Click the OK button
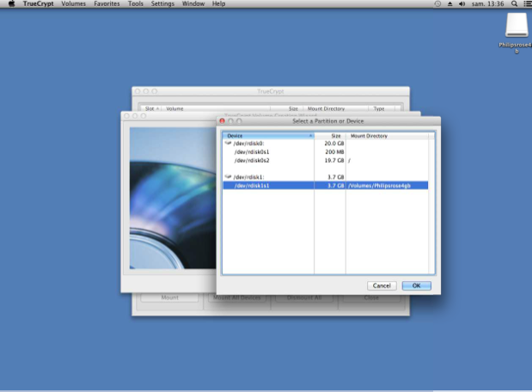Image resolution: width=532 pixels, height=392 pixels. click(x=416, y=285)
